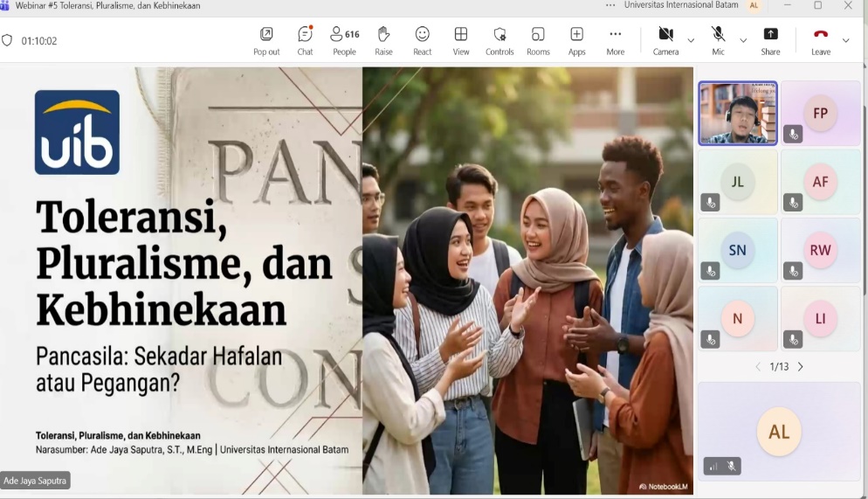This screenshot has width=868, height=499.
Task: Expand the Camera options dropdown arrow
Action: [x=691, y=40]
